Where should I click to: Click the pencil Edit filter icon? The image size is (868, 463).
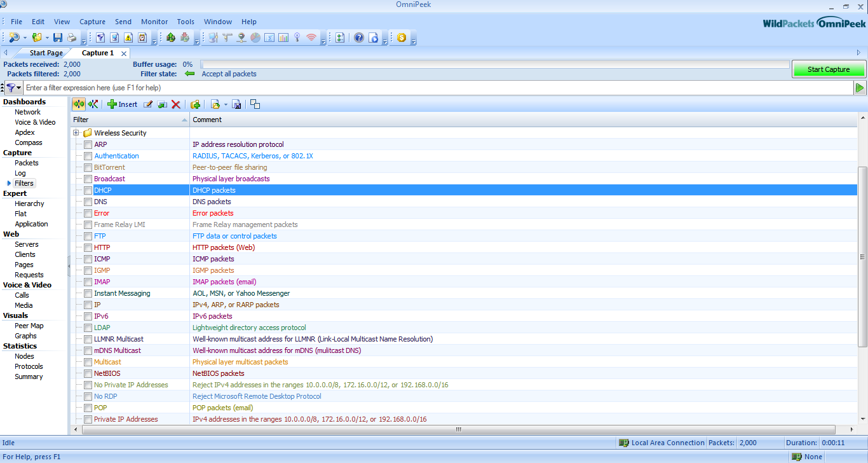[x=148, y=104]
